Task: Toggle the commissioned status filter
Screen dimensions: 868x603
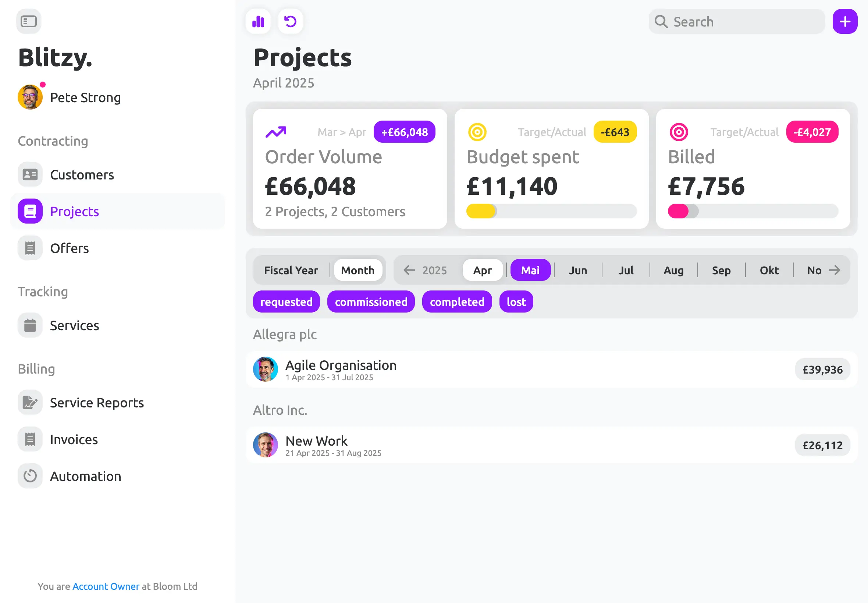Action: [371, 301]
